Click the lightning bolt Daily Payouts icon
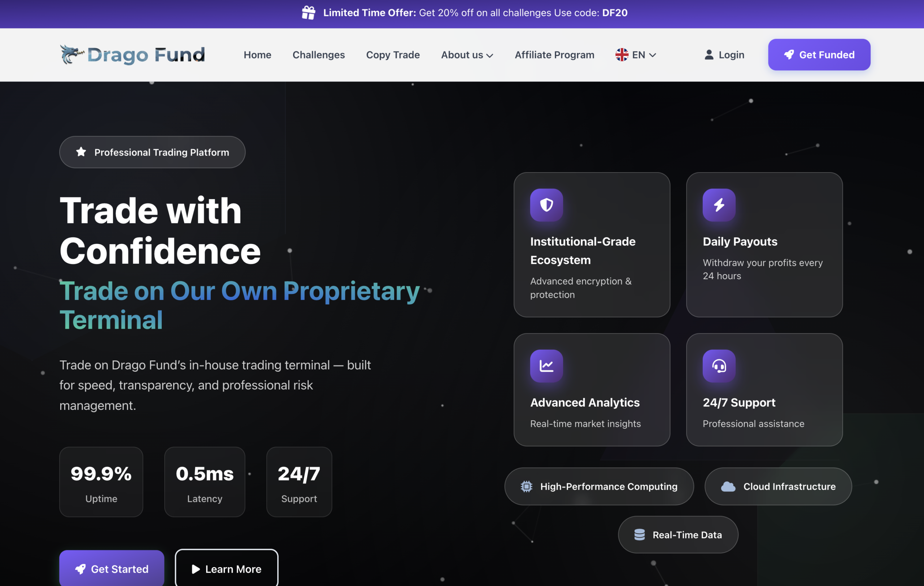The height and width of the screenshot is (586, 924). pyautogui.click(x=719, y=205)
